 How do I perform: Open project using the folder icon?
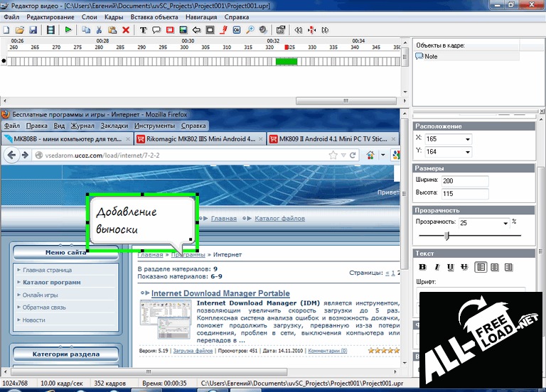click(x=19, y=30)
